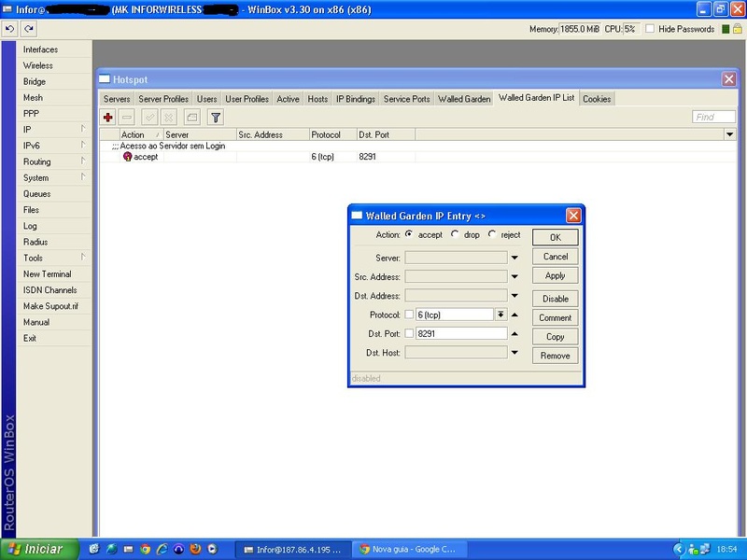
Task: Select the drop radio button
Action: 455,234
